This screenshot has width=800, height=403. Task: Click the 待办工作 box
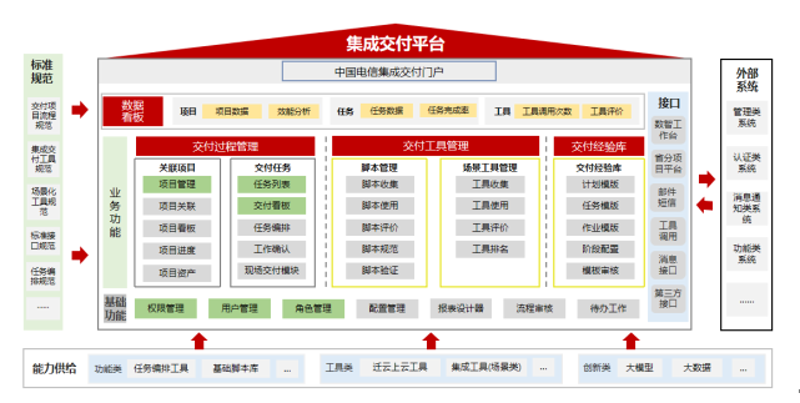pyautogui.click(x=608, y=309)
